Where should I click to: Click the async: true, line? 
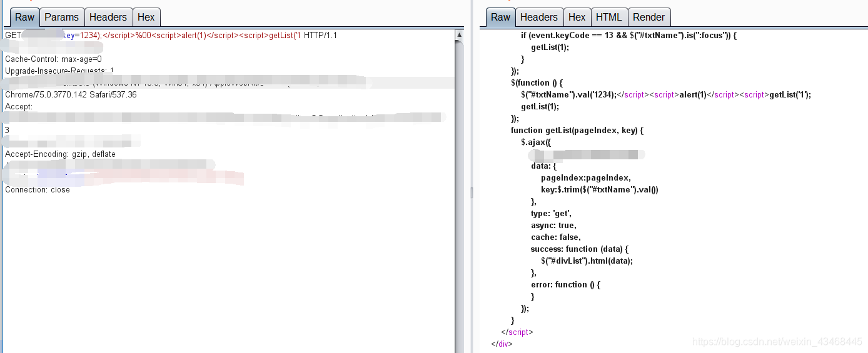tap(553, 226)
